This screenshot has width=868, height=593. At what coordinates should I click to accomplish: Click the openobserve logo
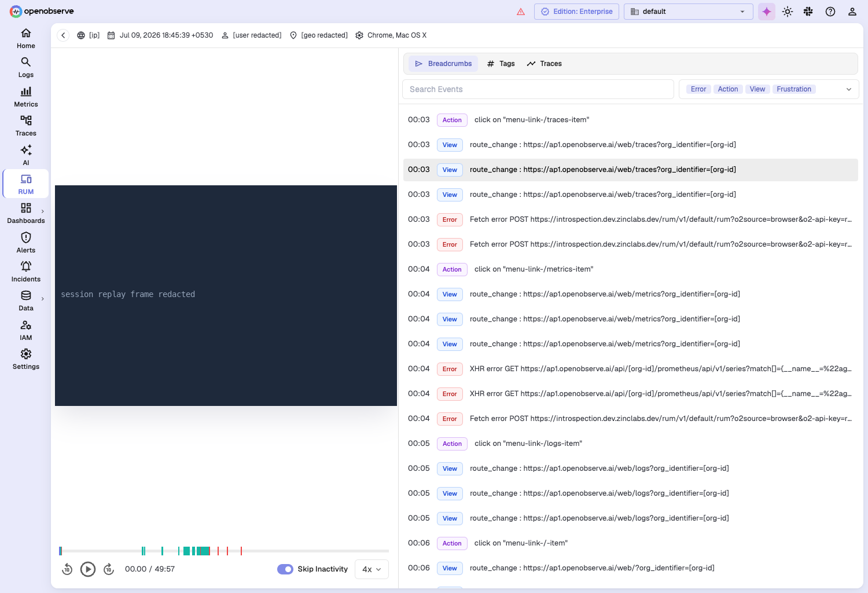[x=42, y=11]
